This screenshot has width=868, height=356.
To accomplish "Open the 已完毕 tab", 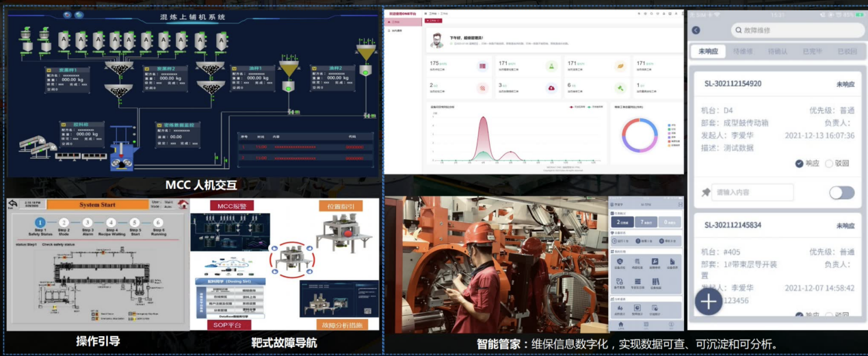I will tap(813, 51).
